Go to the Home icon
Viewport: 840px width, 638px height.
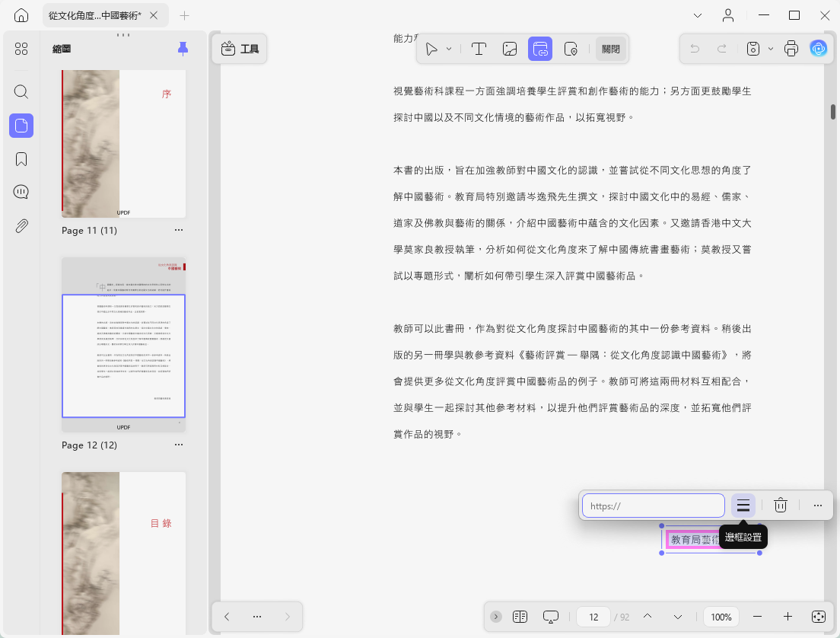point(21,15)
